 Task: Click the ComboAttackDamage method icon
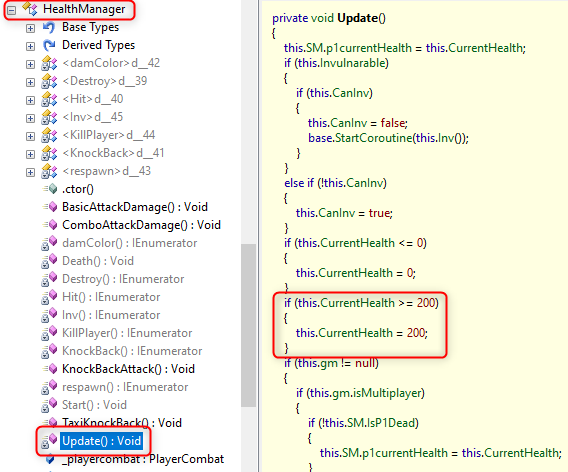click(50, 225)
